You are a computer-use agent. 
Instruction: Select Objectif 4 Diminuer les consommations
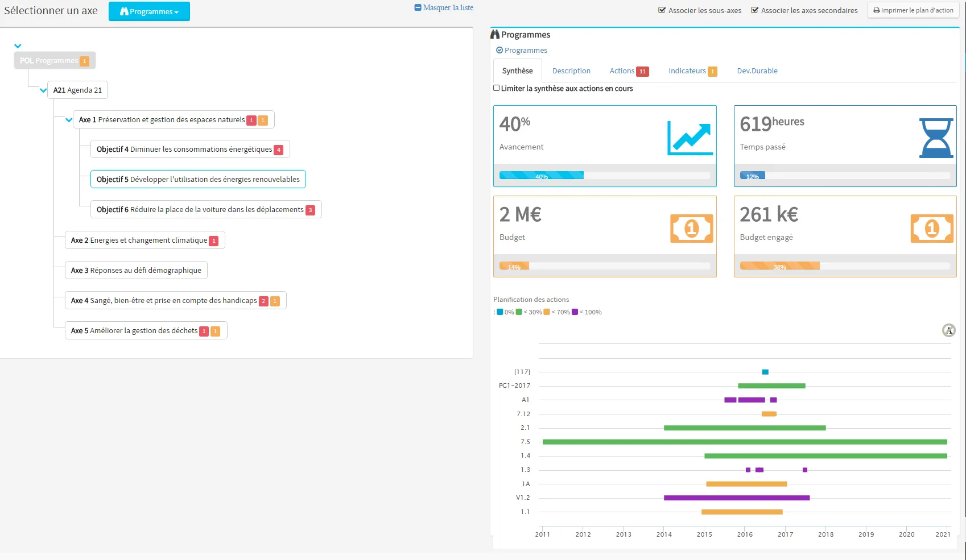pos(190,150)
